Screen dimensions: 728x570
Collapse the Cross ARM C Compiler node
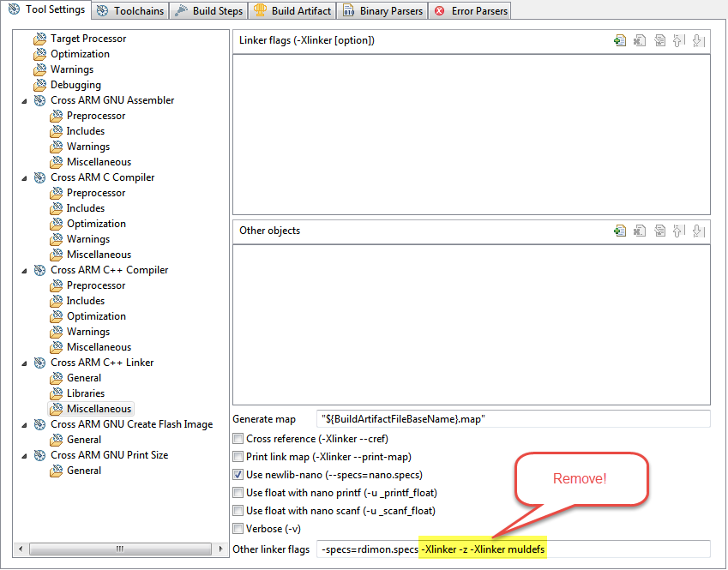(25, 177)
